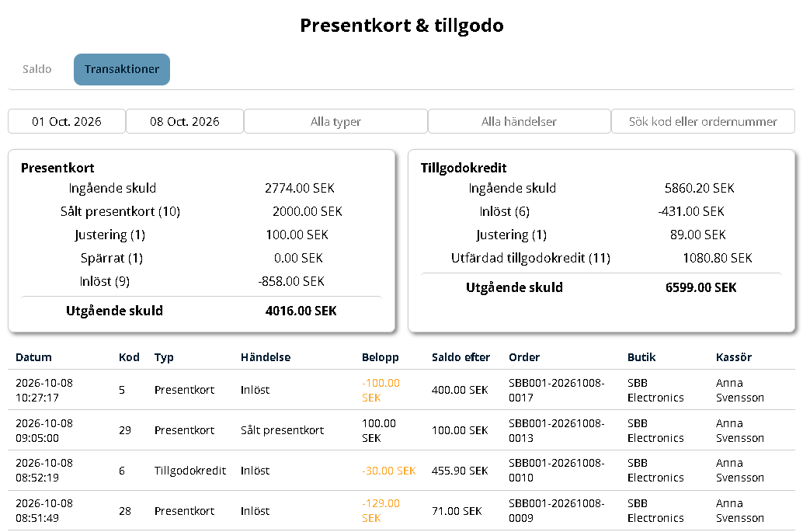
Task: Click the 4016.00 SEK outgoing debt total
Action: [x=301, y=311]
